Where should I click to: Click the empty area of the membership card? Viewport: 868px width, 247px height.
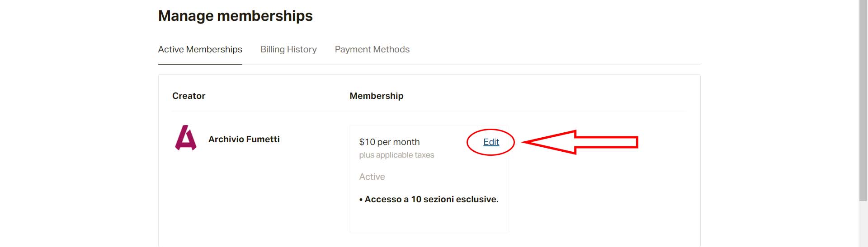429,219
